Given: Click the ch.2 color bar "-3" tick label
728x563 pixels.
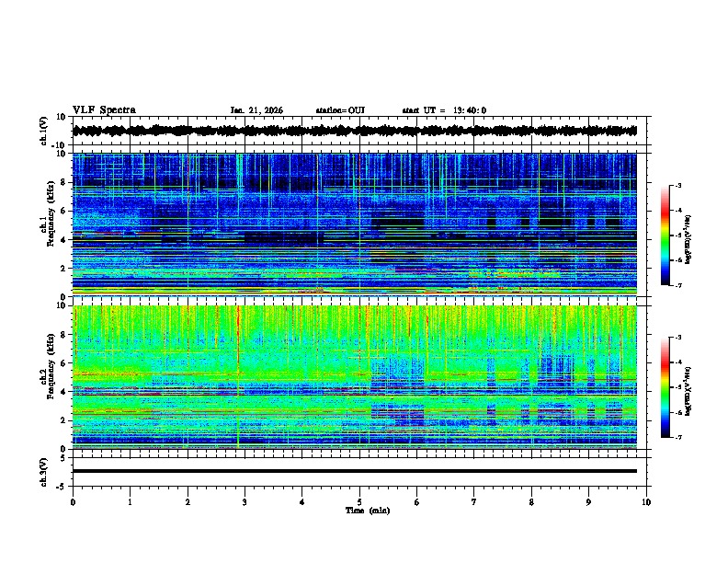Looking at the screenshot, I should 677,338.
